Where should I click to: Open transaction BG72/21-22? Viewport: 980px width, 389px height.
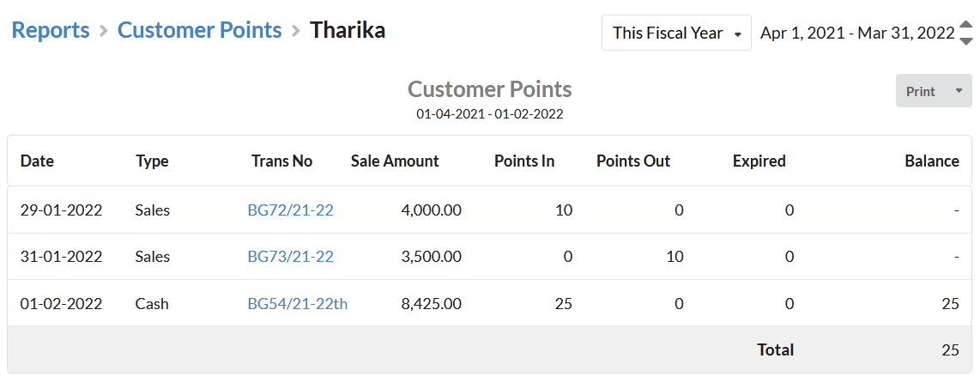[291, 210]
